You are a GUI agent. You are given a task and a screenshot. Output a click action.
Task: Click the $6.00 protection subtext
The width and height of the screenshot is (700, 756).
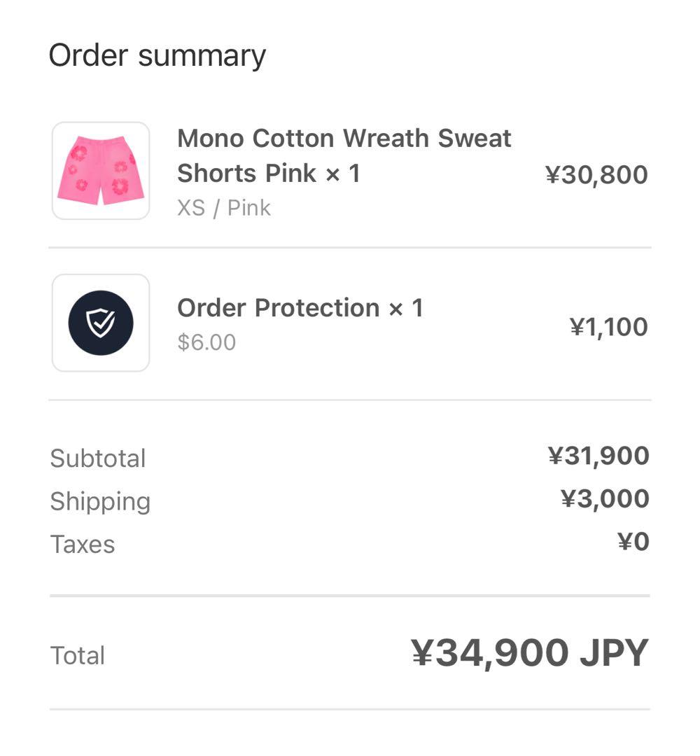tap(206, 342)
